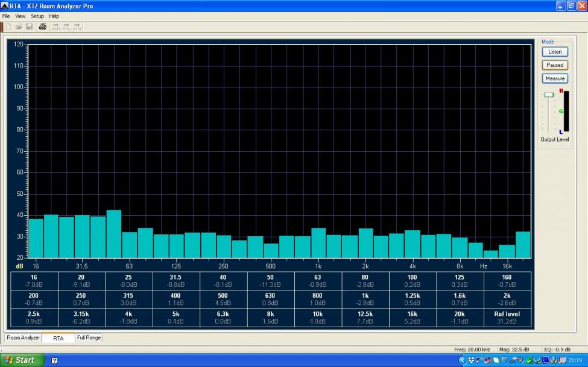This screenshot has height=367, width=588.
Task: Open the File menu
Action: pos(6,16)
